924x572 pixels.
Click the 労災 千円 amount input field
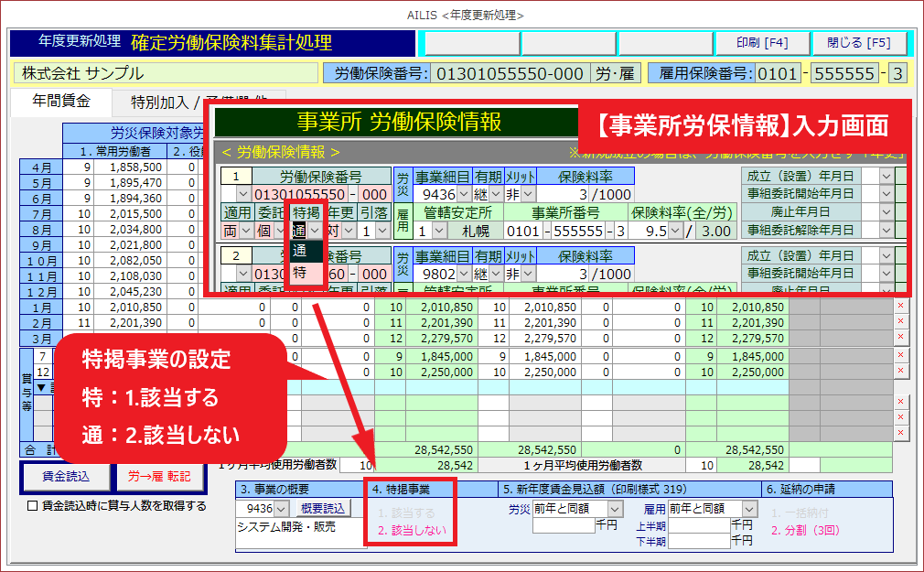tap(563, 526)
